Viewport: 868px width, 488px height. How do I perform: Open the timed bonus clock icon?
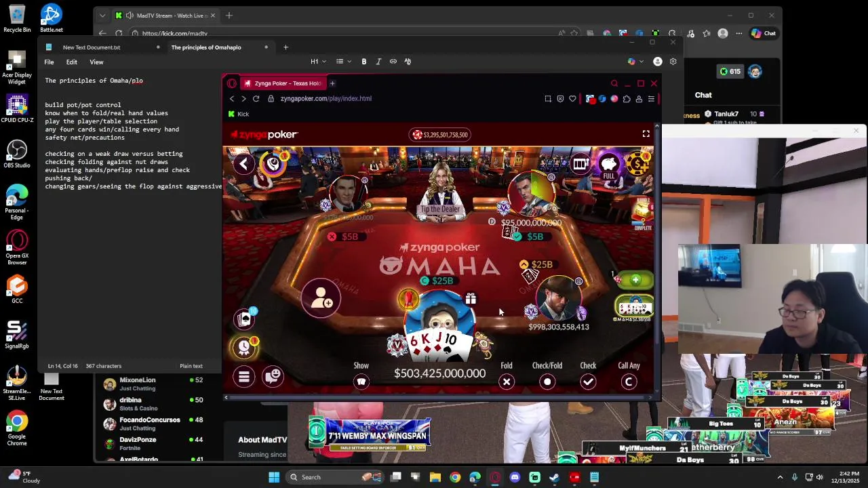pos(245,347)
